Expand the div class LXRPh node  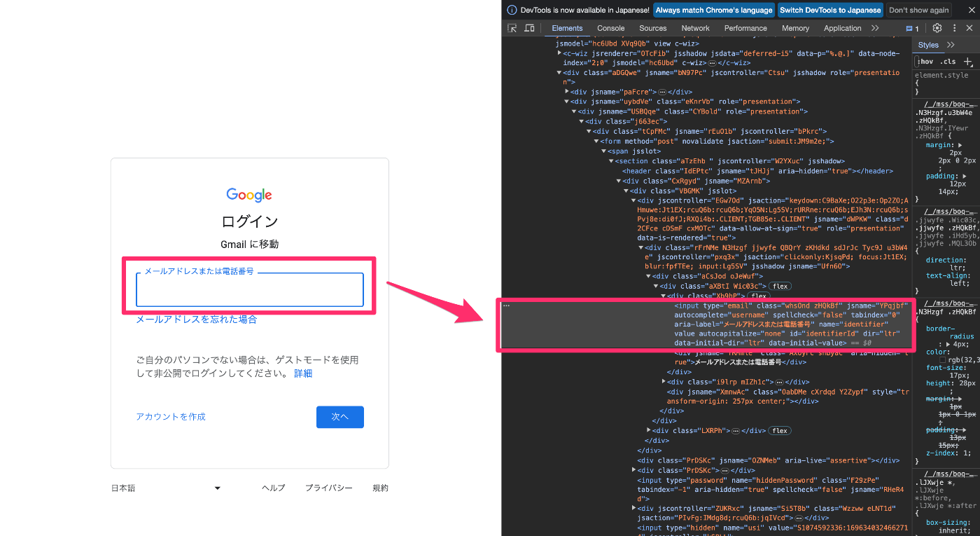pos(649,431)
